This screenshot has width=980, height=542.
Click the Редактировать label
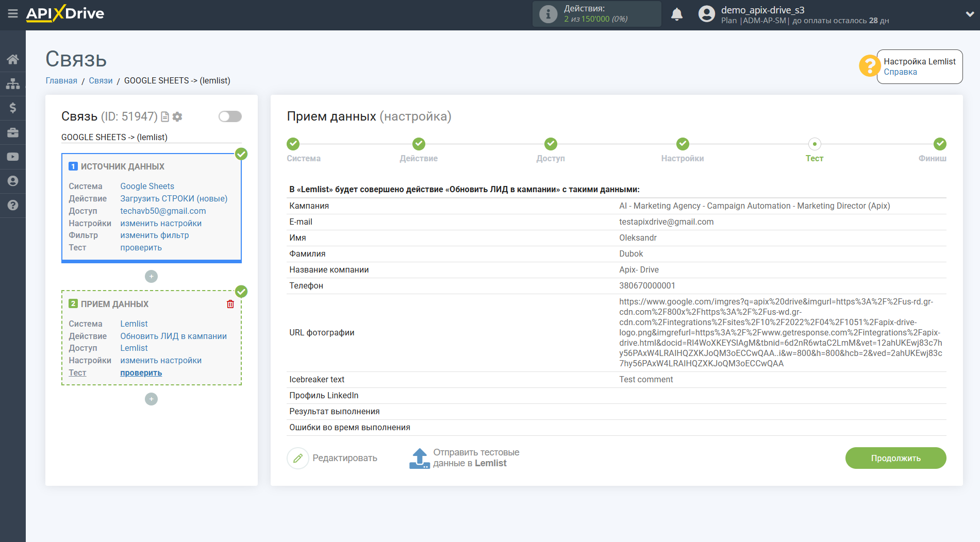point(345,458)
